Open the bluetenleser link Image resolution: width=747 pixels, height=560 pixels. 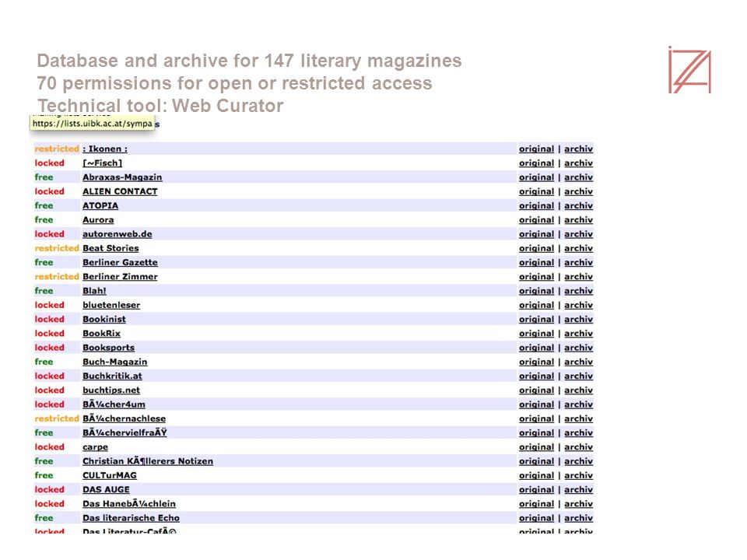coord(111,305)
